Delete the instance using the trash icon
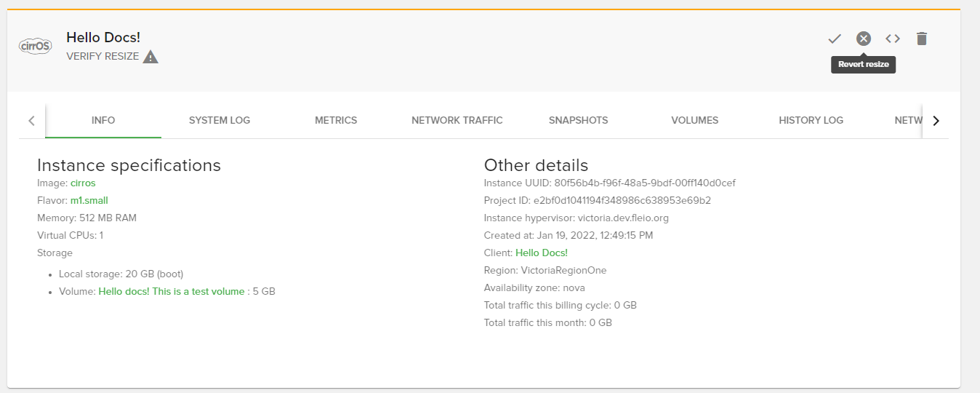 pyautogui.click(x=922, y=39)
